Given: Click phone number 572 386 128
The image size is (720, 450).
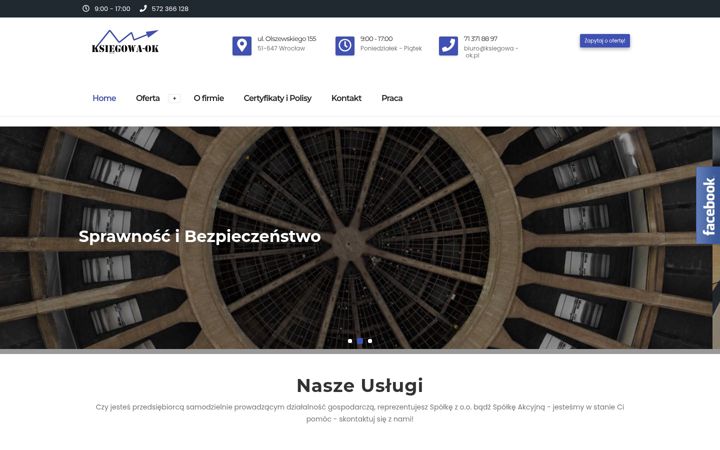Looking at the screenshot, I should 170,8.
